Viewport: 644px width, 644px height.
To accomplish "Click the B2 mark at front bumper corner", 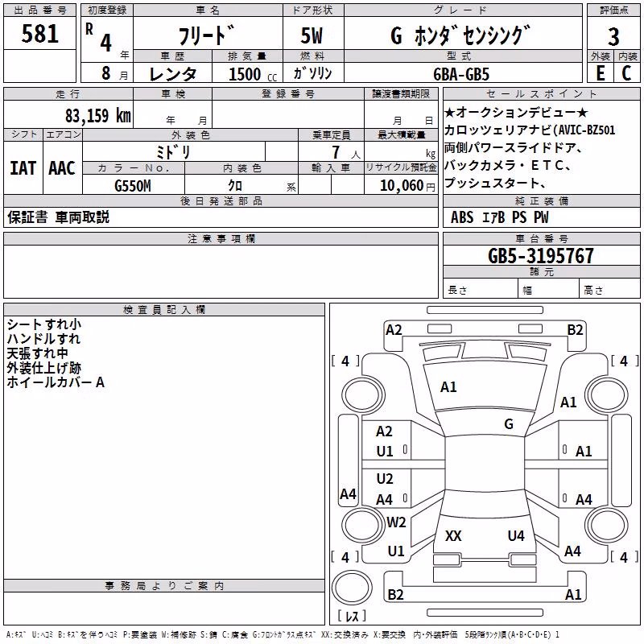I will 575,330.
